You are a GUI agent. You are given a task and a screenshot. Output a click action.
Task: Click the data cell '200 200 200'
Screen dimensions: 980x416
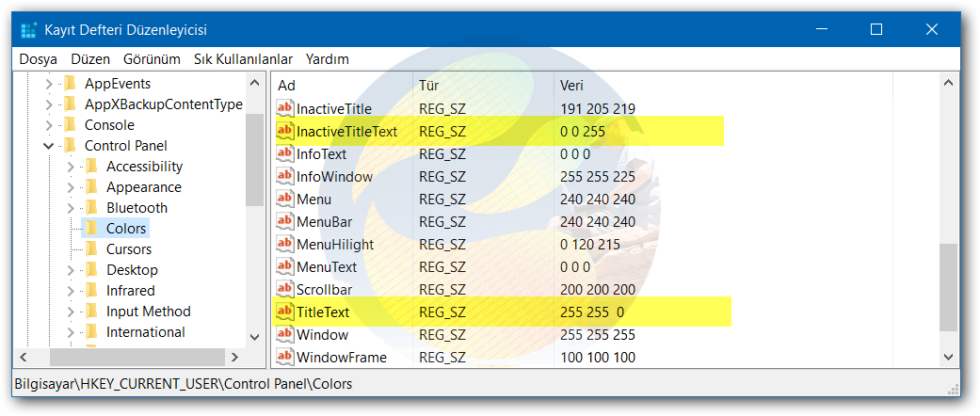598,290
